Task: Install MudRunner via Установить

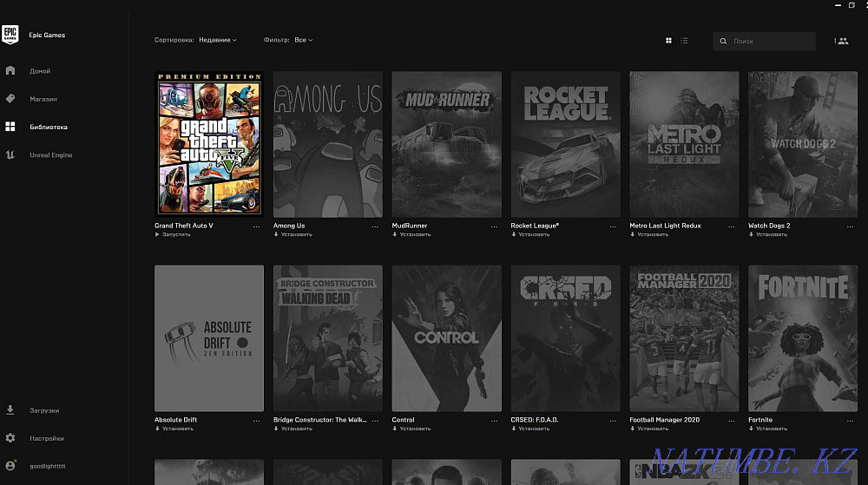Action: [411, 234]
